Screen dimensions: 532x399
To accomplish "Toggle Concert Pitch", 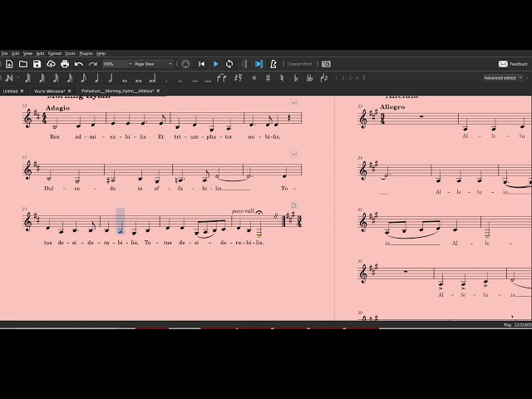I will click(x=299, y=64).
